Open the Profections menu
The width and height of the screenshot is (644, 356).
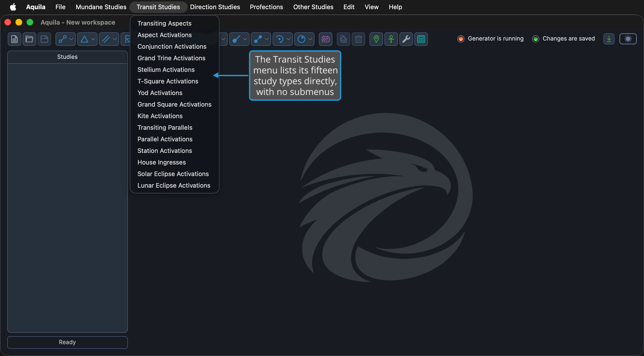[x=266, y=7]
